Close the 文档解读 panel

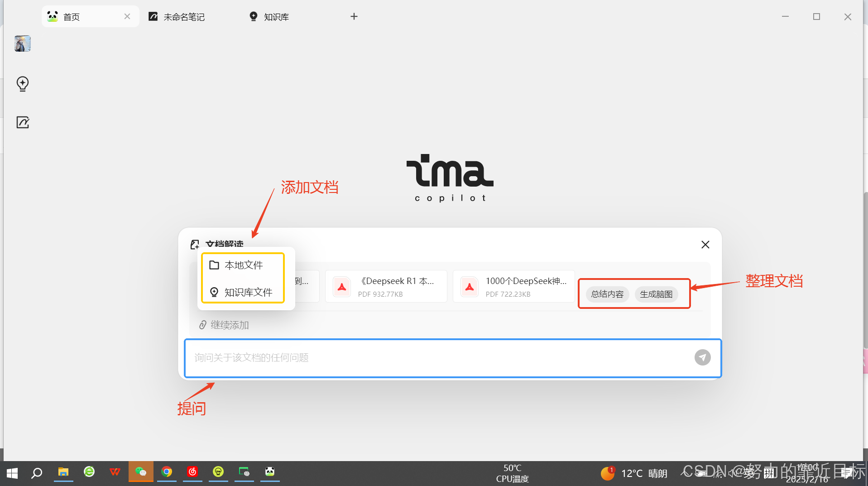[705, 245]
